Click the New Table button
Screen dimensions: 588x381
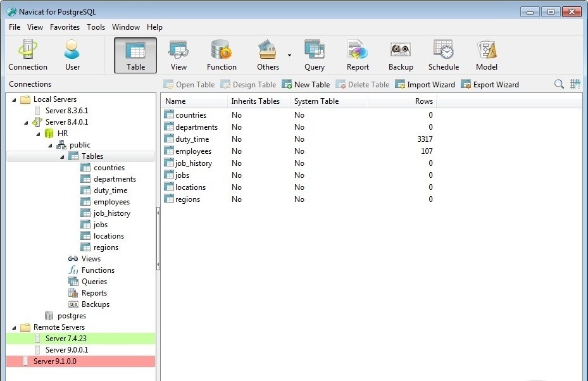tap(306, 84)
